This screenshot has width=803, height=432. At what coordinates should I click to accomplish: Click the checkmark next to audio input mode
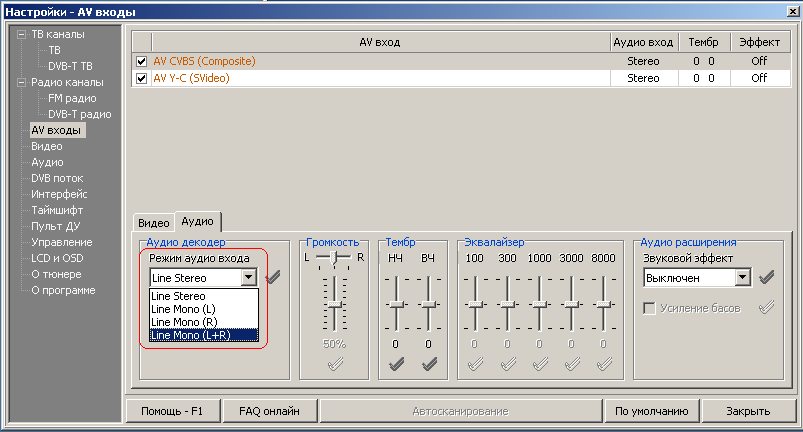(273, 278)
